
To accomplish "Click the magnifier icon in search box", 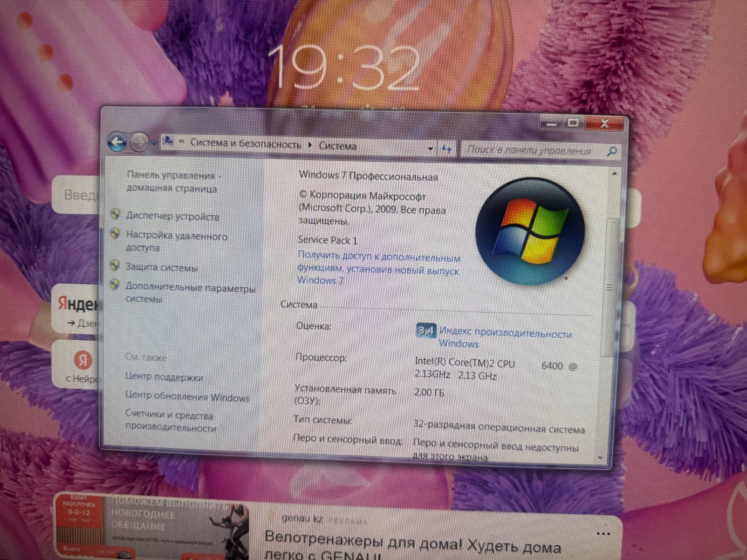I will pyautogui.click(x=611, y=152).
